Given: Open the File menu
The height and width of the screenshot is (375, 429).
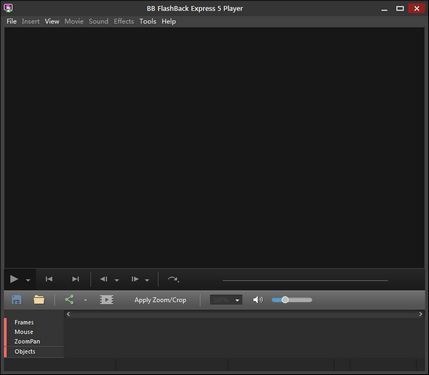Looking at the screenshot, I should [x=12, y=21].
